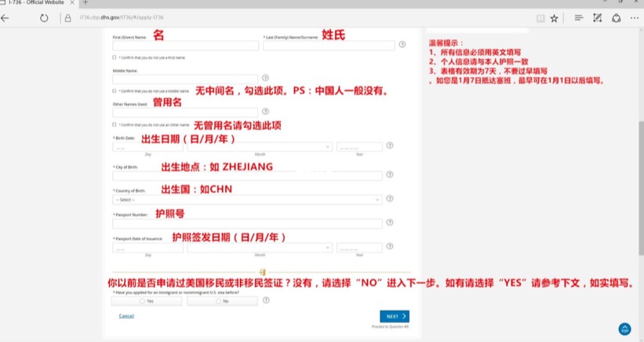Click the Cancel link
This screenshot has width=644, height=342.
126,316
